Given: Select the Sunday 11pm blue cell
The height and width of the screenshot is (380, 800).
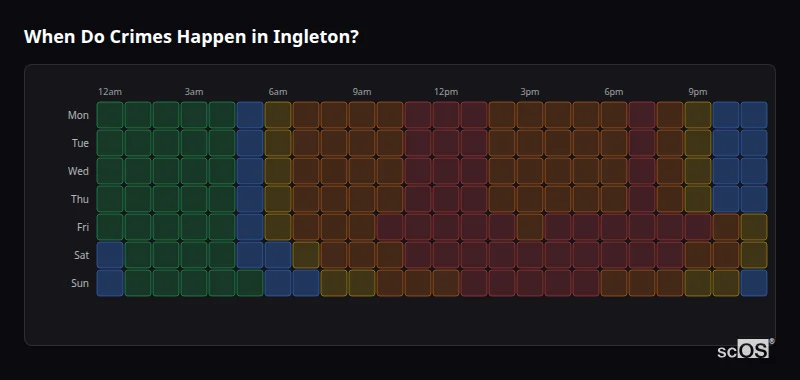Looking at the screenshot, I should pyautogui.click(x=754, y=283).
